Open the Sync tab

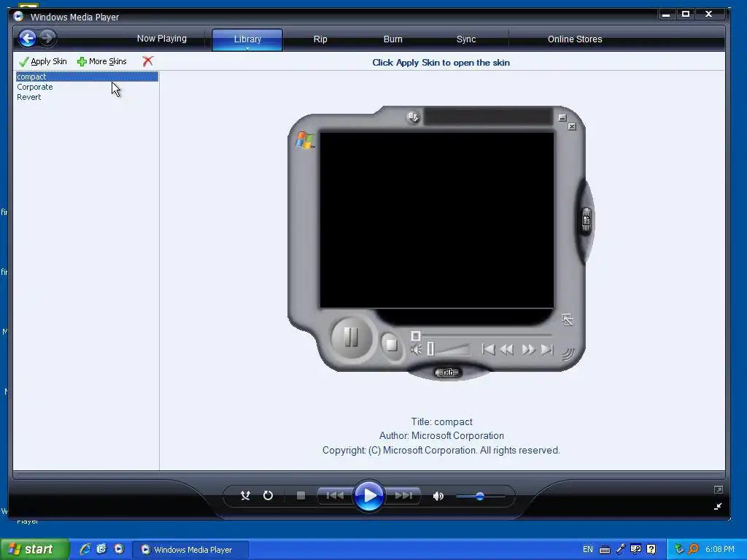(466, 39)
